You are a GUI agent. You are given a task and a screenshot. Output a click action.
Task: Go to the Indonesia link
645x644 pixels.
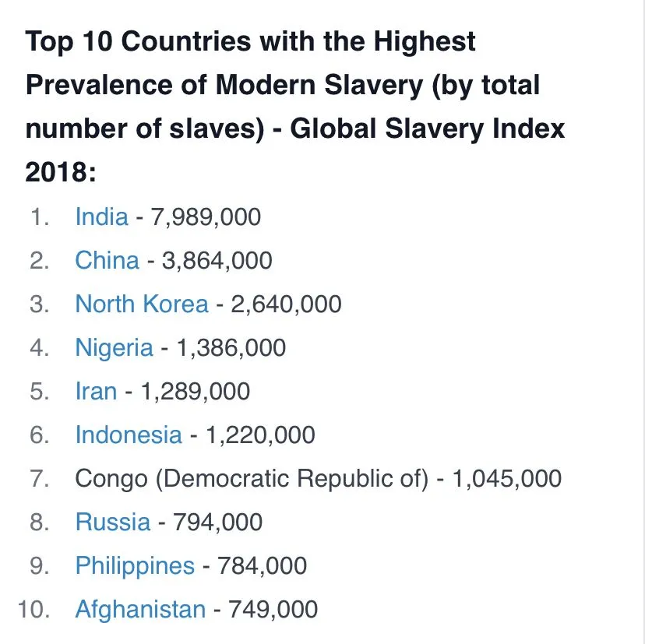tap(129, 434)
